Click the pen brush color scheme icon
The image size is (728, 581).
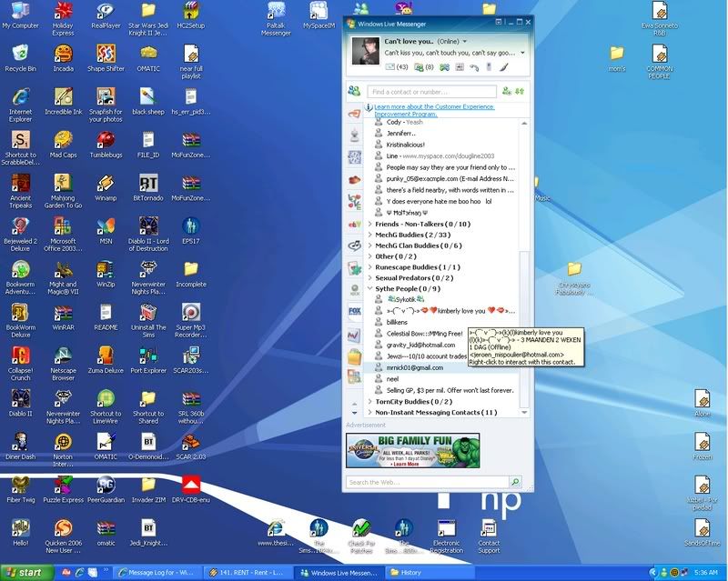tap(504, 67)
